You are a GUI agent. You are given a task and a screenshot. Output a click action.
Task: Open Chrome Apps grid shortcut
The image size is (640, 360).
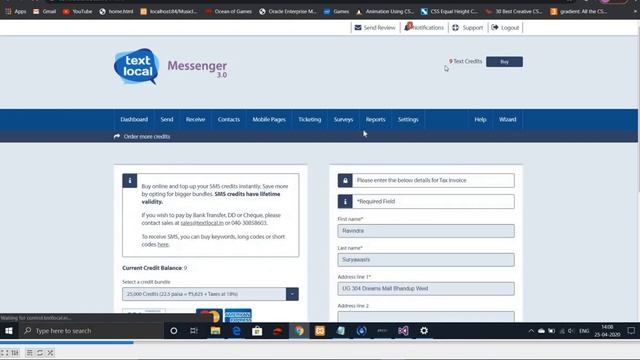[15, 11]
